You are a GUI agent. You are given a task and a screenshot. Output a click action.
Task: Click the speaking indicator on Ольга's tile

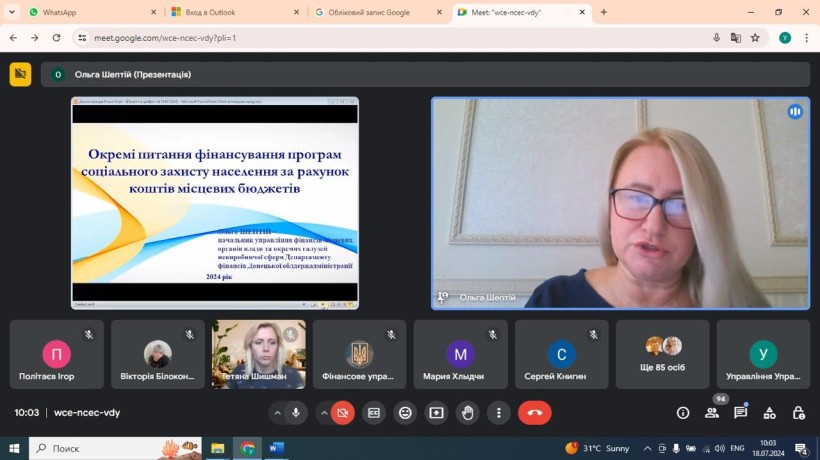pyautogui.click(x=795, y=112)
